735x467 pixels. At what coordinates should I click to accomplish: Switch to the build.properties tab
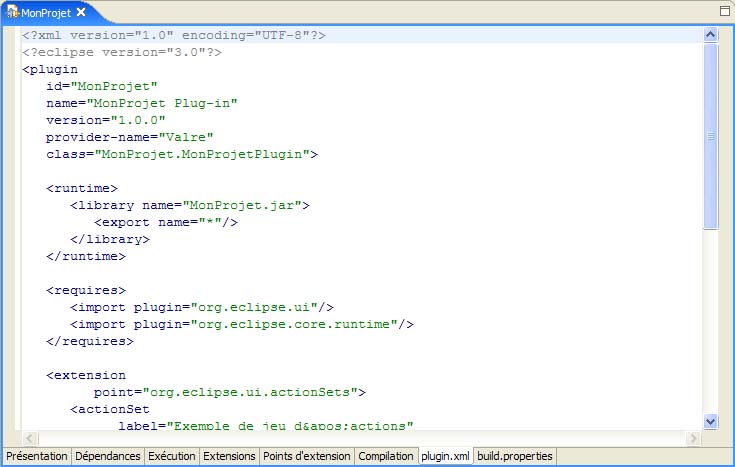pos(515,456)
